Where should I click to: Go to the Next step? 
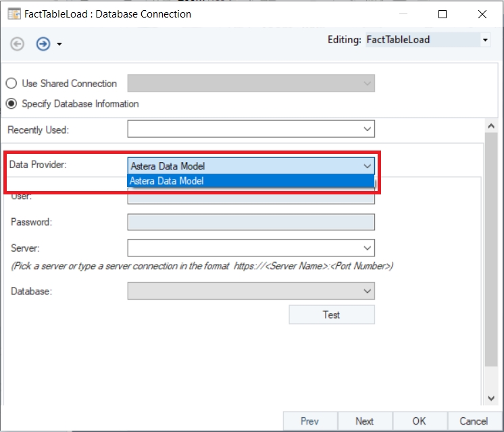click(x=364, y=421)
